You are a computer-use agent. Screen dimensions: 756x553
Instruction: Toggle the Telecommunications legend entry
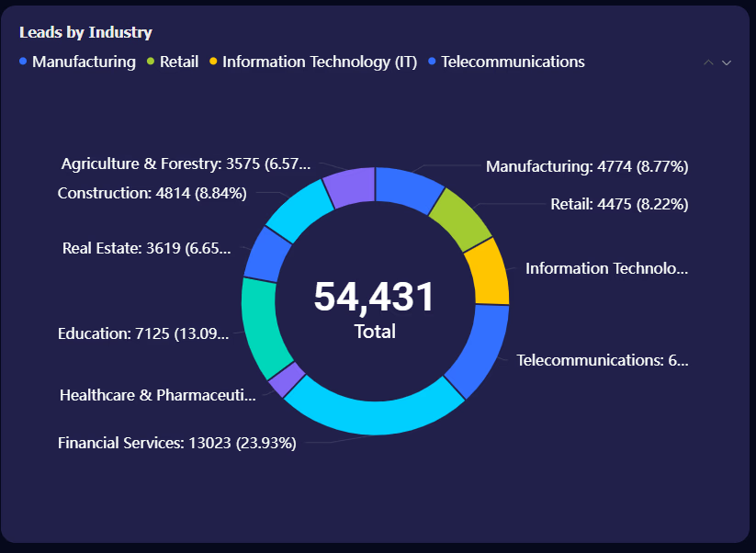coord(507,62)
